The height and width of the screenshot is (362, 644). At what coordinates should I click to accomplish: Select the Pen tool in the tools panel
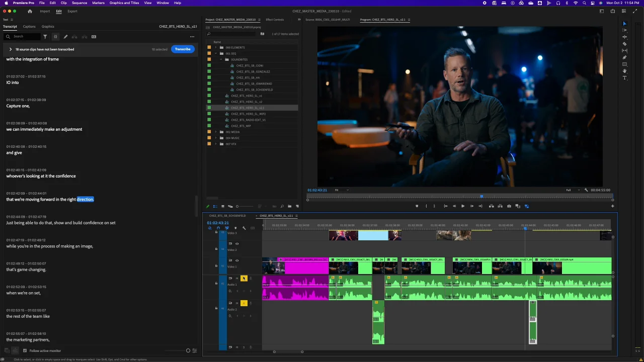(625, 57)
